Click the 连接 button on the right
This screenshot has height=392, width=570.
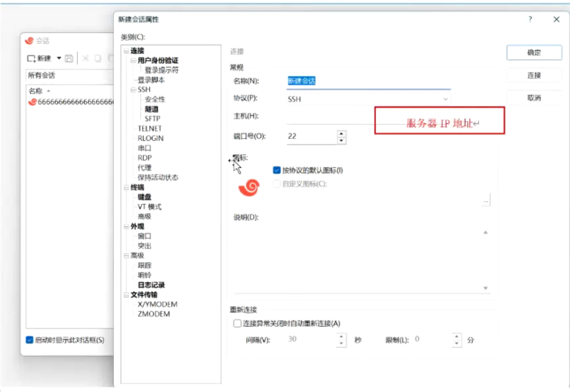tap(534, 75)
